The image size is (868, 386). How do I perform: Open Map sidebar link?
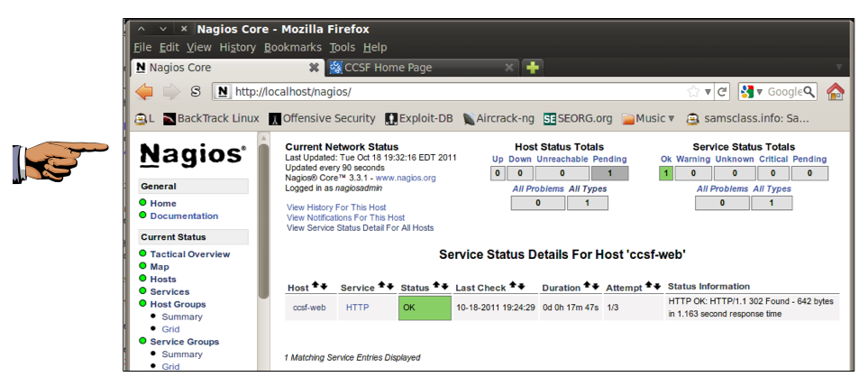click(160, 267)
